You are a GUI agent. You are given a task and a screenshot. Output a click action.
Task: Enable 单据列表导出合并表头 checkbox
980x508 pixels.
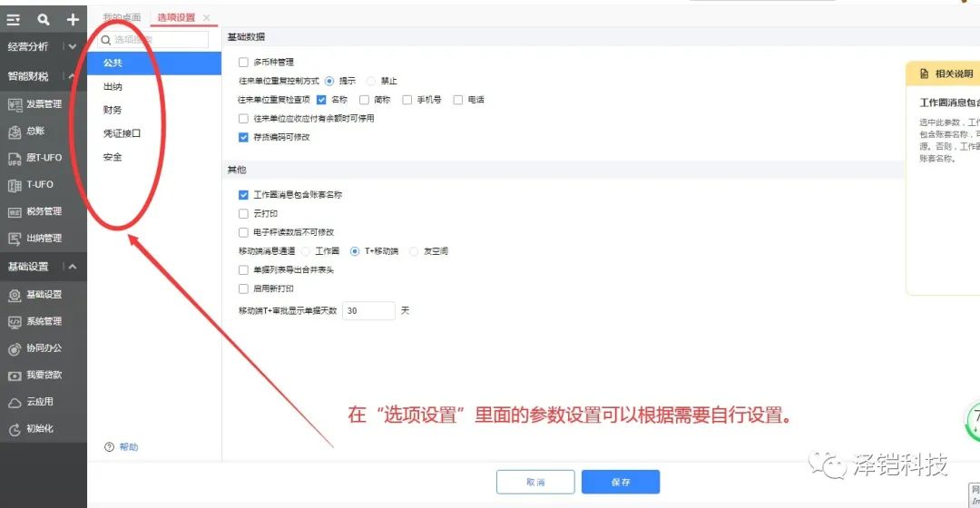[244, 270]
